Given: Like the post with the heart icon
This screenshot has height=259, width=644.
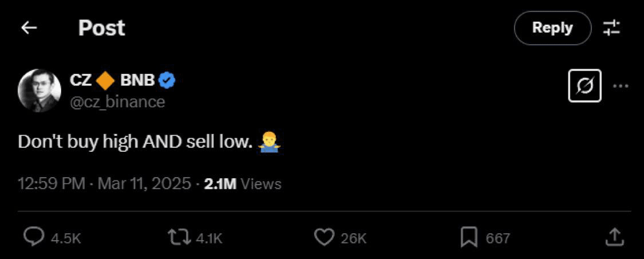Looking at the screenshot, I should click(324, 237).
